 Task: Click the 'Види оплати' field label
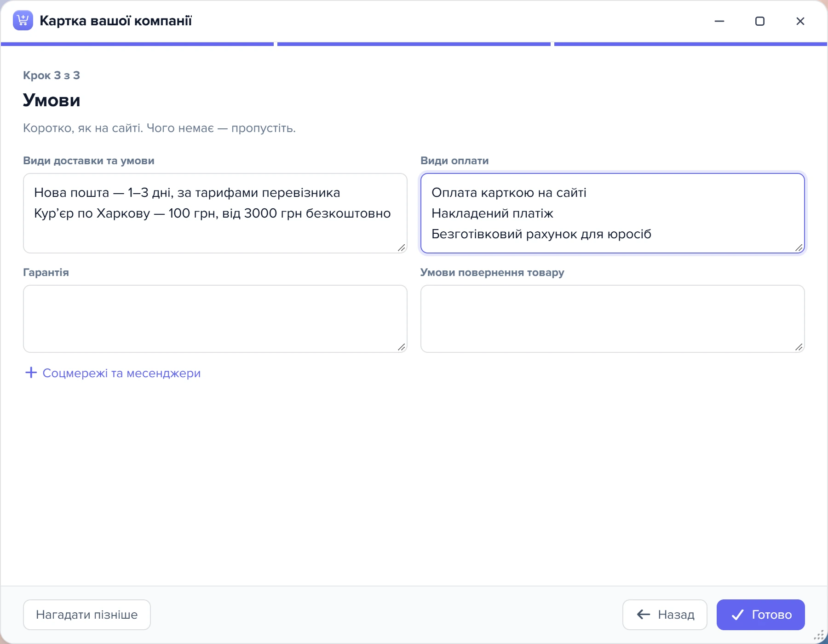(x=454, y=161)
